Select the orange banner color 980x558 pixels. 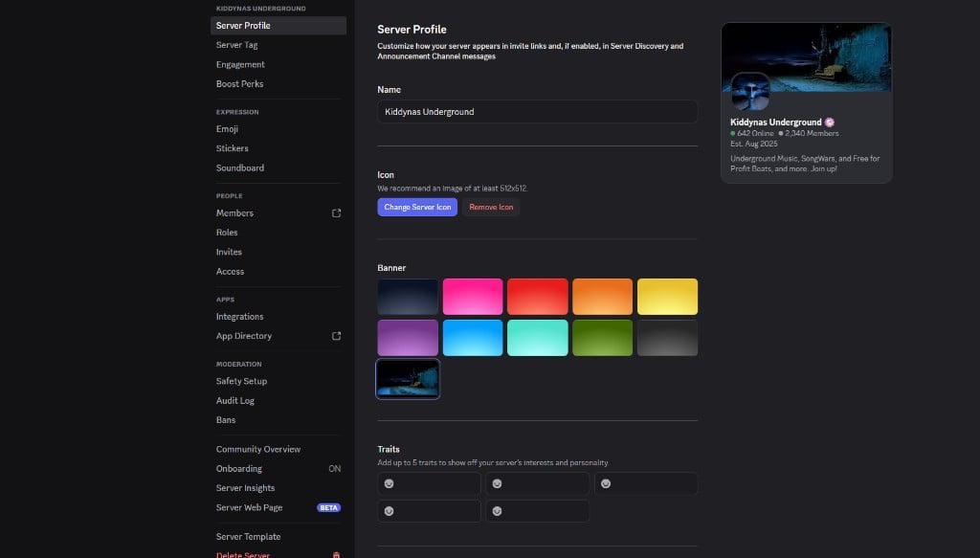(603, 297)
